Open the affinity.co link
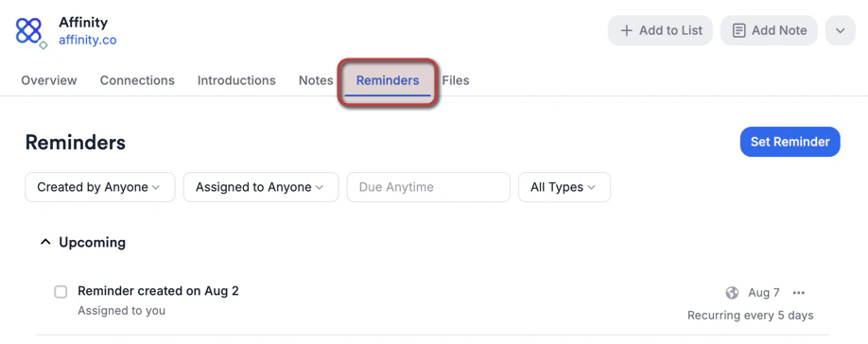The width and height of the screenshot is (868, 344). (88, 41)
